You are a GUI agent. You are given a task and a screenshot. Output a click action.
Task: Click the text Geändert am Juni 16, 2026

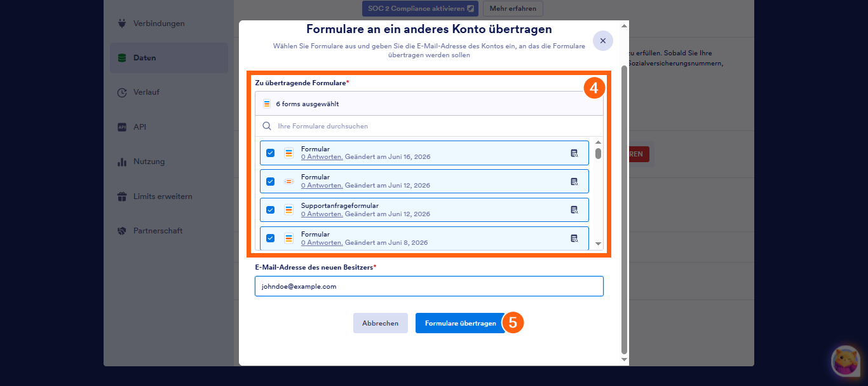pos(388,157)
